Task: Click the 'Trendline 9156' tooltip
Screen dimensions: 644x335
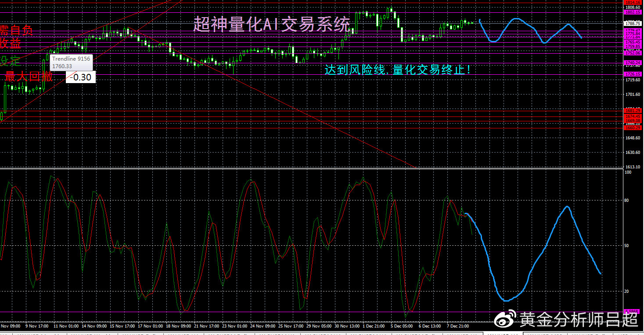Action: [x=71, y=62]
